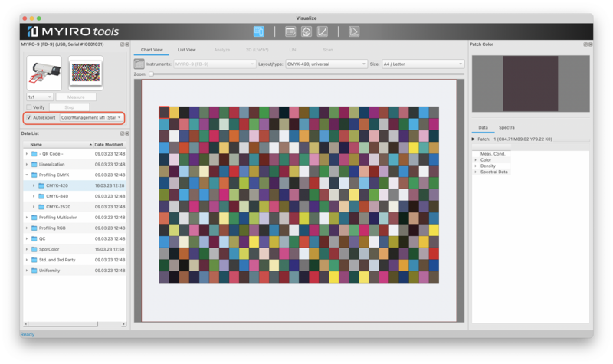Expand the Patch 1 disclosure triangle

(x=474, y=139)
